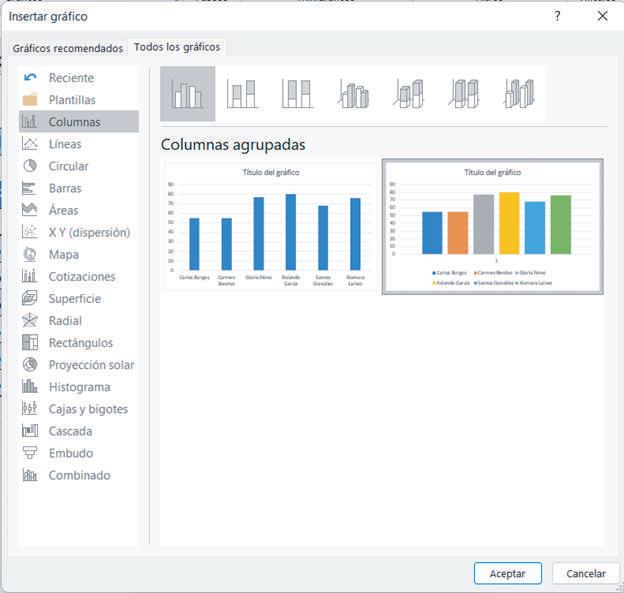
Task: Choose the Histograma category label
Action: [x=80, y=386]
